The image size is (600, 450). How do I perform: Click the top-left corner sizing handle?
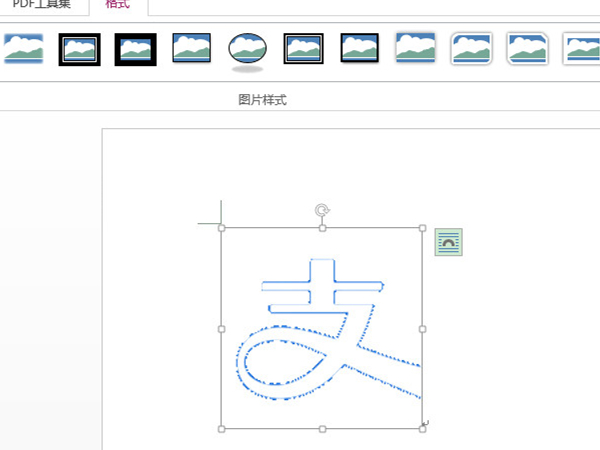tap(222, 228)
